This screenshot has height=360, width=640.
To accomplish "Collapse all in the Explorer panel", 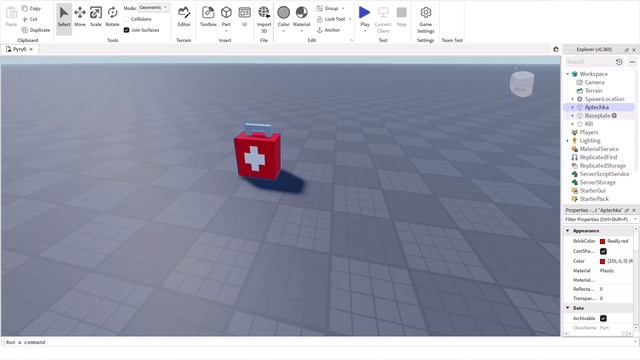I will pyautogui.click(x=632, y=62).
